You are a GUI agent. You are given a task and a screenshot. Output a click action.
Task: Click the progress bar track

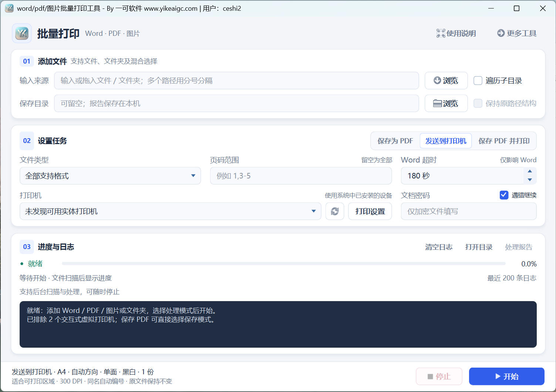(284, 264)
